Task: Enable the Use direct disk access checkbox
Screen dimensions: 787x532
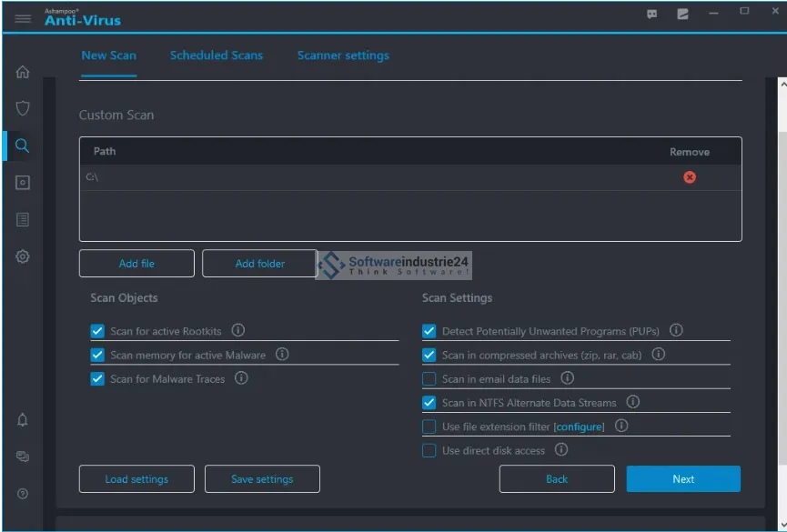Action: click(x=429, y=450)
